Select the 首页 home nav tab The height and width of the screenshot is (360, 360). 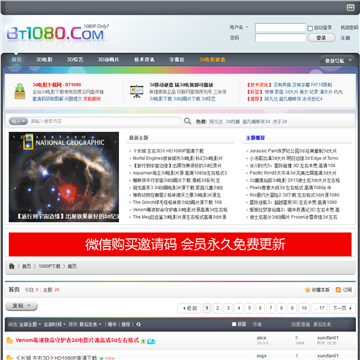16,60
